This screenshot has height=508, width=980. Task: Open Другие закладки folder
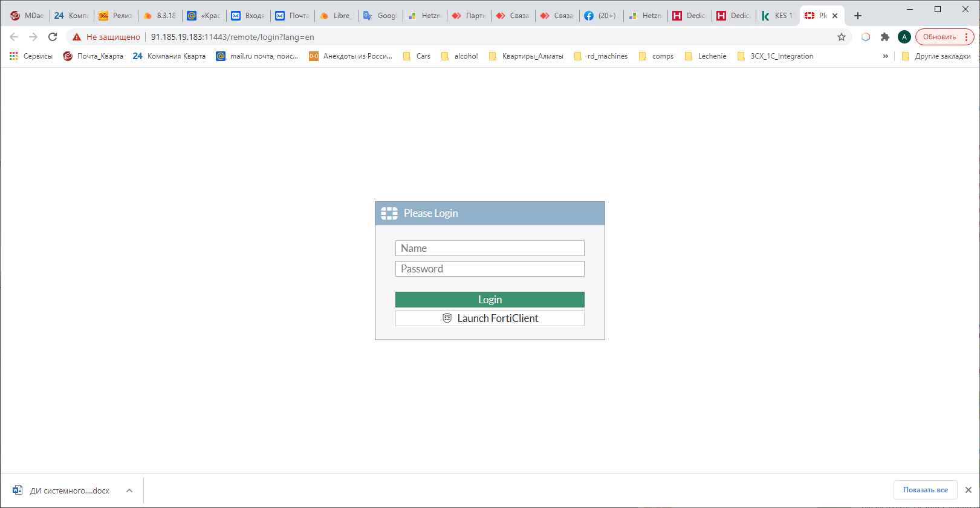click(936, 56)
